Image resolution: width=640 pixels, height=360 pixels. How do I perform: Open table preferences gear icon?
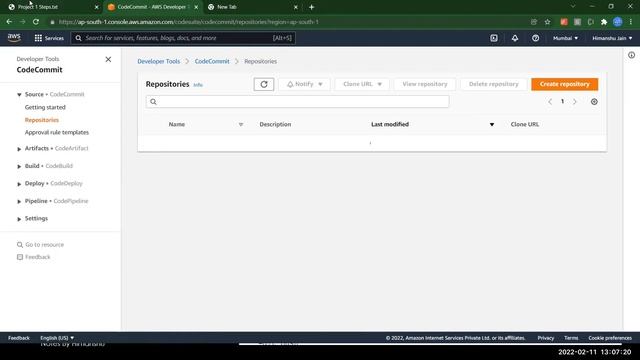pyautogui.click(x=594, y=102)
